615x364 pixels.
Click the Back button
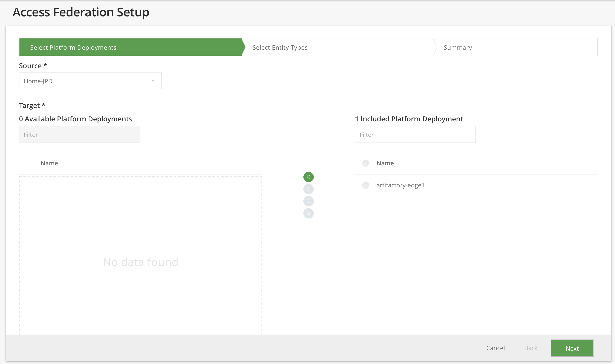(x=531, y=348)
